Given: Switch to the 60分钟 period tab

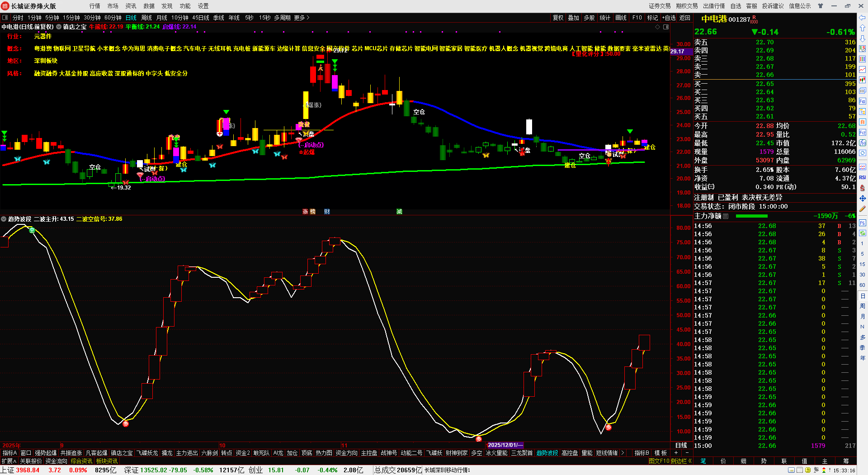Looking at the screenshot, I should pyautogui.click(x=113, y=18).
